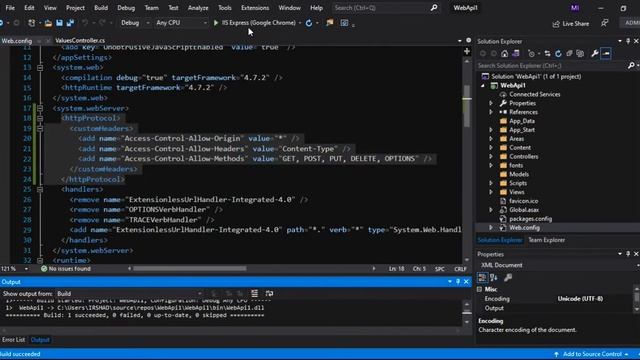
Task: Click the Collapse All icon in Solution Explorer
Action: [569, 53]
